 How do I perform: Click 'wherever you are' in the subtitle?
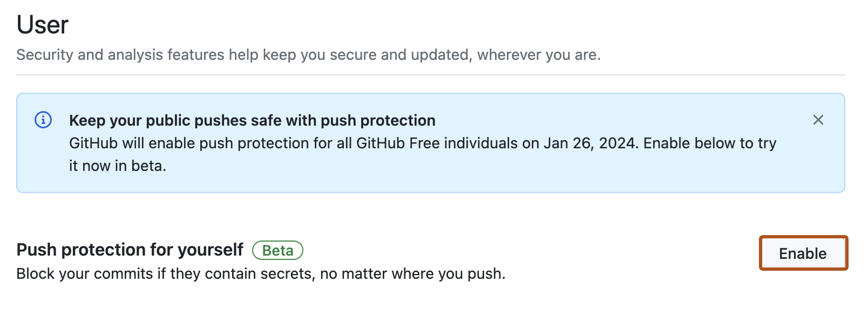538,55
